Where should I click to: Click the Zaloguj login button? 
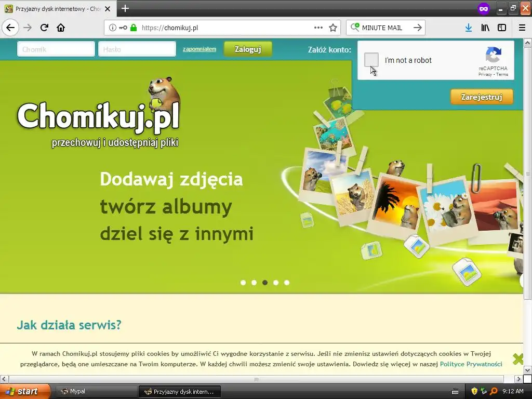coord(248,49)
